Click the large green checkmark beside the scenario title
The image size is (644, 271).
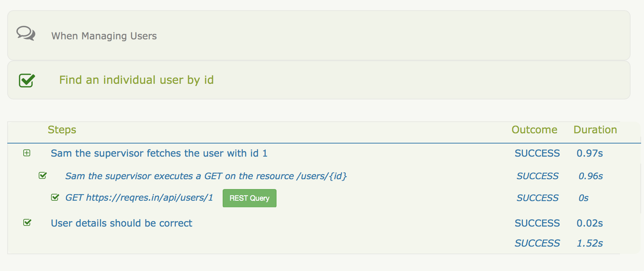27,80
